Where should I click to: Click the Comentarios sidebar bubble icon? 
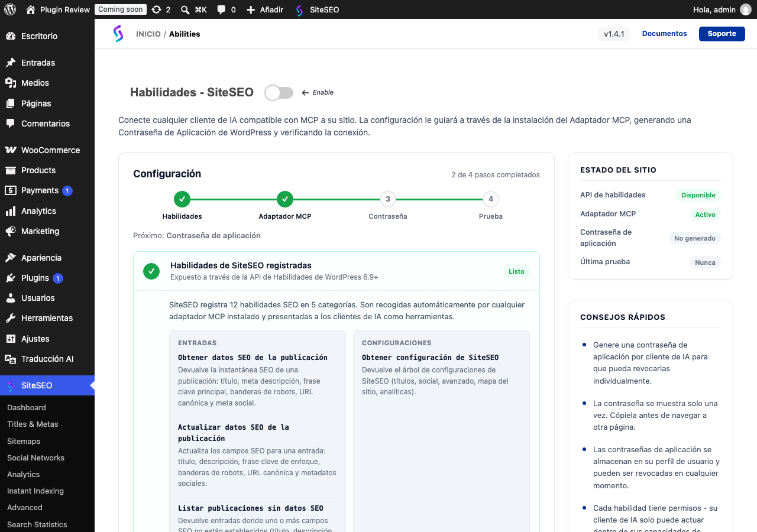[x=11, y=124]
